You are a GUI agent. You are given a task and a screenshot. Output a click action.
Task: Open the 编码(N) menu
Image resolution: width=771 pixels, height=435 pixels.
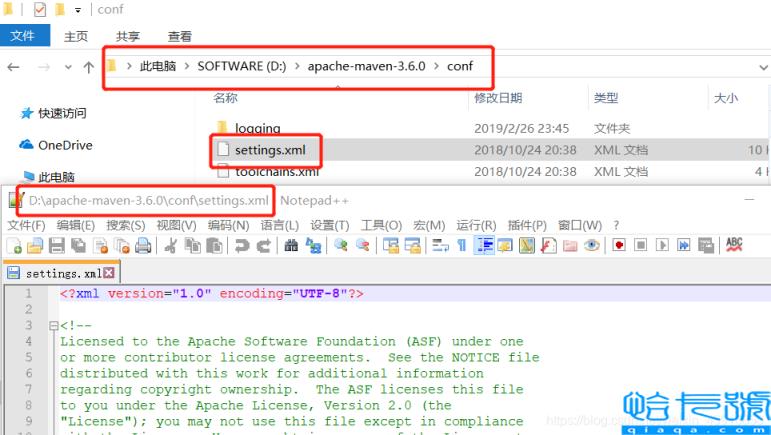[x=228, y=226]
